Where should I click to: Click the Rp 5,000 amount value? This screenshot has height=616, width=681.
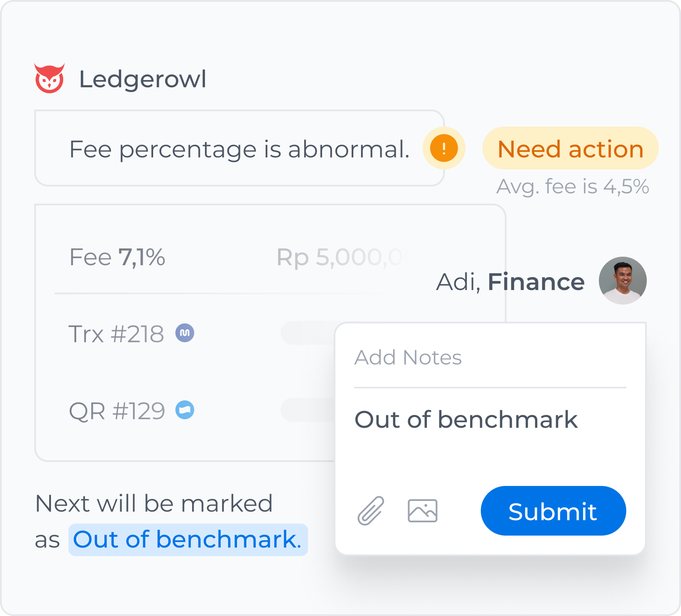tap(342, 258)
